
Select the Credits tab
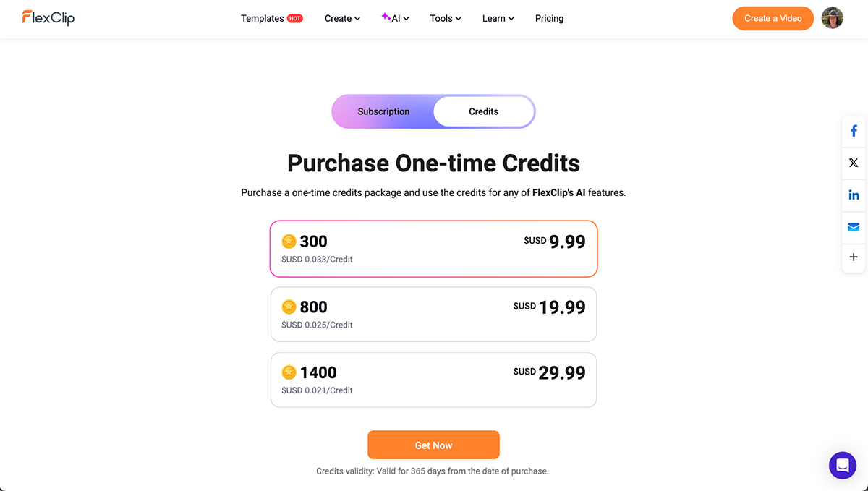(482, 111)
